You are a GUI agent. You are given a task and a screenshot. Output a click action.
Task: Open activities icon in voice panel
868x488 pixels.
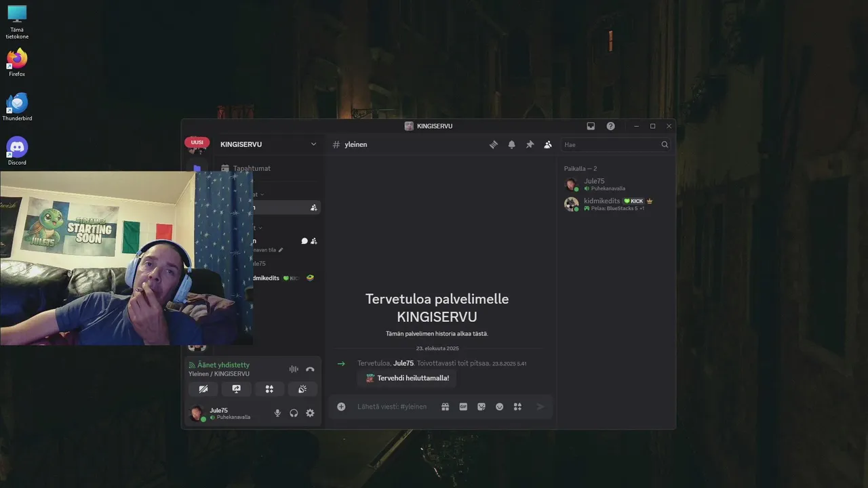(x=269, y=389)
